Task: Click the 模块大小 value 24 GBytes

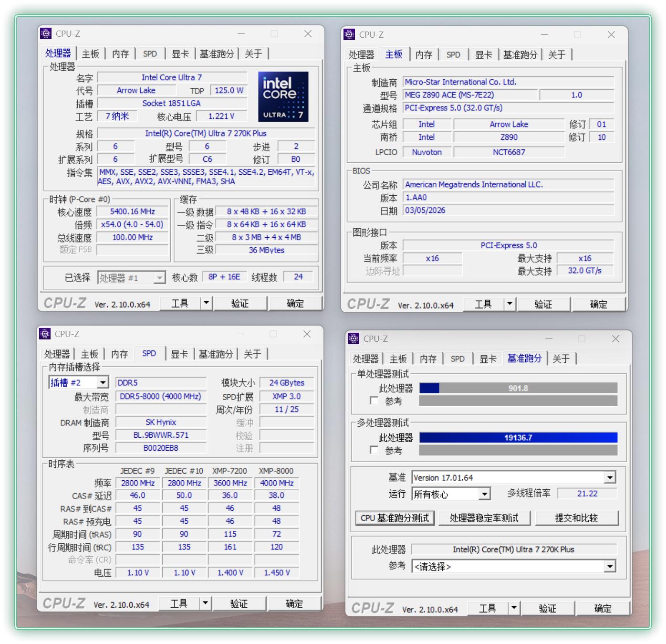Action: [x=287, y=383]
